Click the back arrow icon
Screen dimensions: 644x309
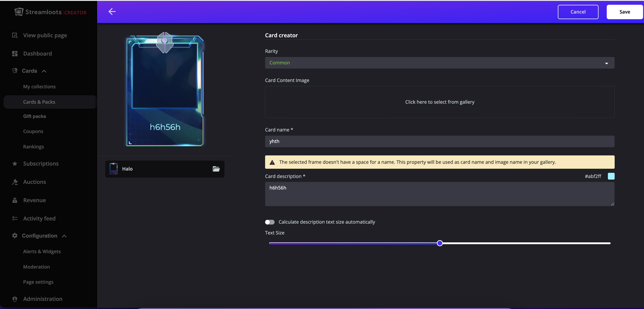tap(112, 12)
